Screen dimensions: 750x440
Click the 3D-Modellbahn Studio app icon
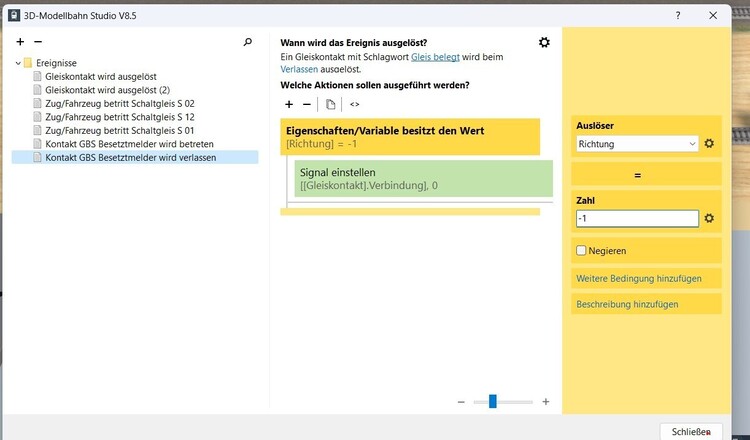point(14,15)
